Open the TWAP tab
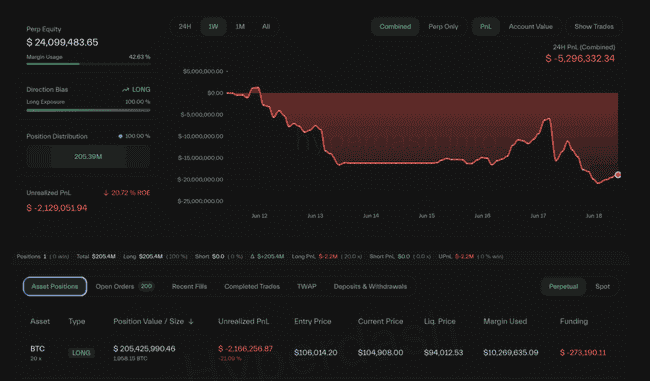The height and width of the screenshot is (381, 650). [307, 286]
